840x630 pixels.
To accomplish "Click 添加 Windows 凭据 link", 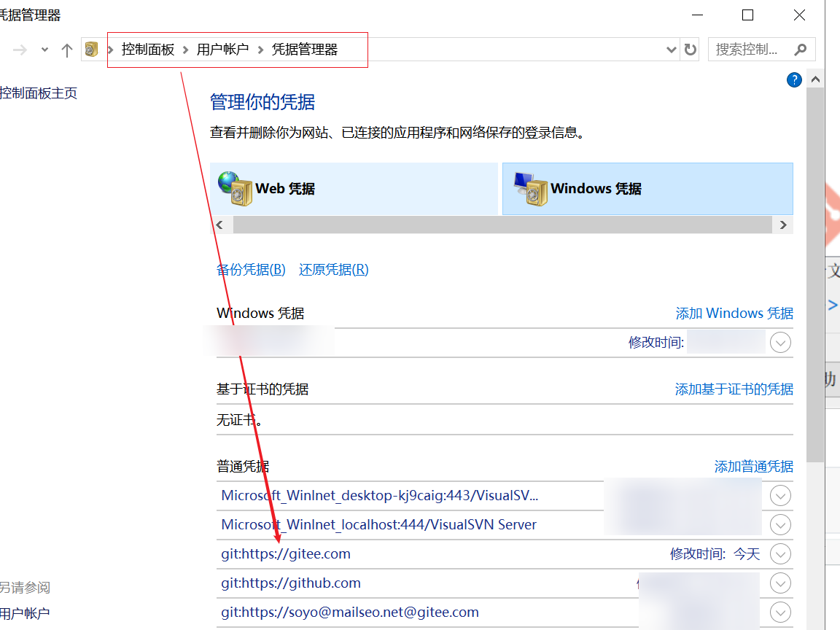I will click(734, 313).
